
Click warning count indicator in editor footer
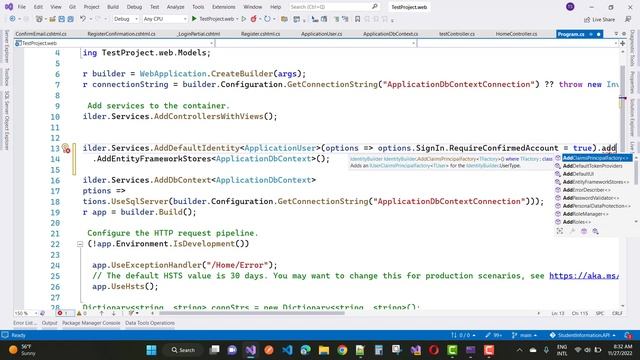82,313
